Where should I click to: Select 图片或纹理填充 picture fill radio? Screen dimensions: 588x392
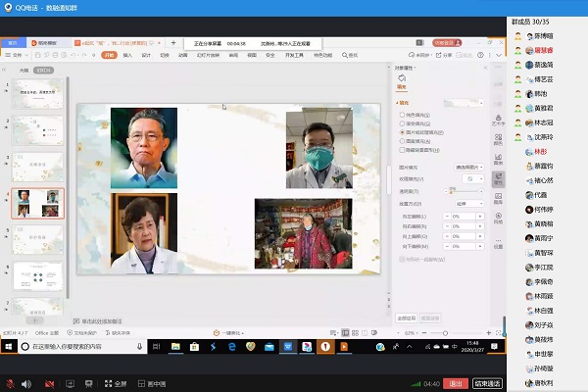402,132
